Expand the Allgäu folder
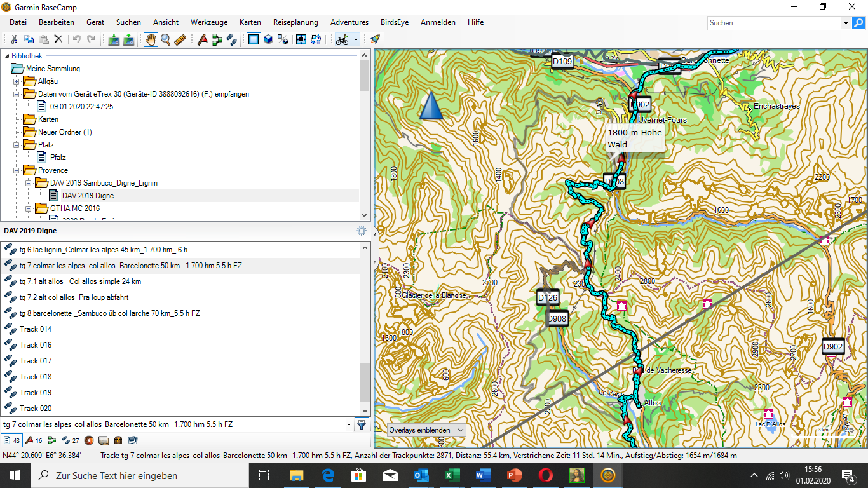 17,81
